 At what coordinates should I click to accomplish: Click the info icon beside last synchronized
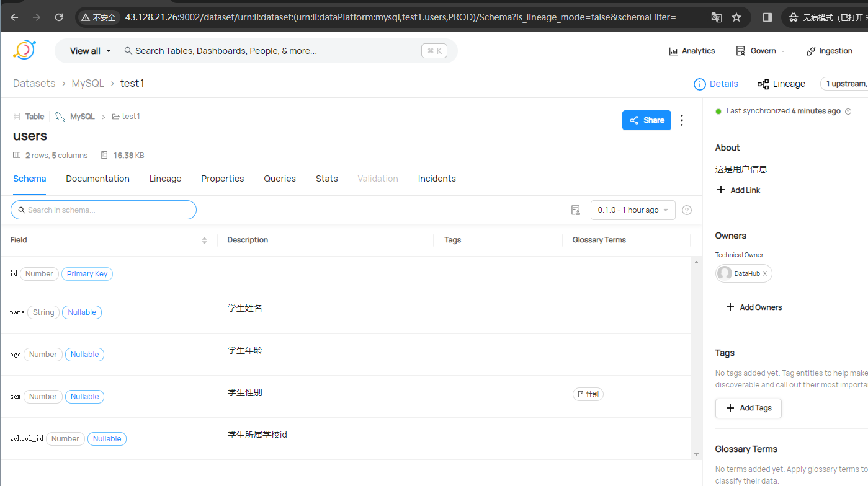tap(848, 112)
